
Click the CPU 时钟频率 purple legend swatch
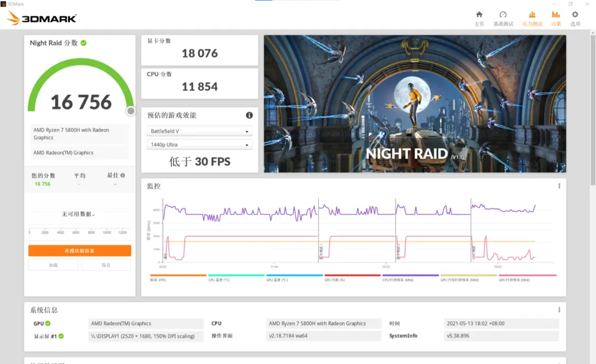(411, 276)
